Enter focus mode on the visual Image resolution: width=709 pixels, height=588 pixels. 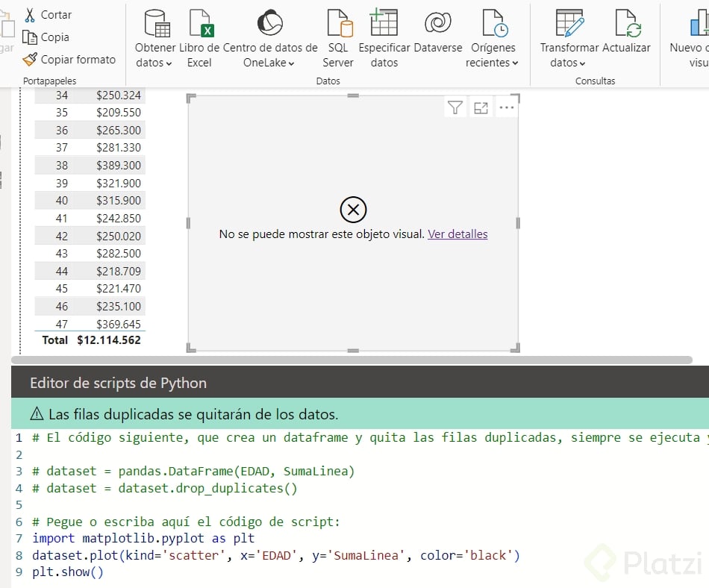[481, 107]
